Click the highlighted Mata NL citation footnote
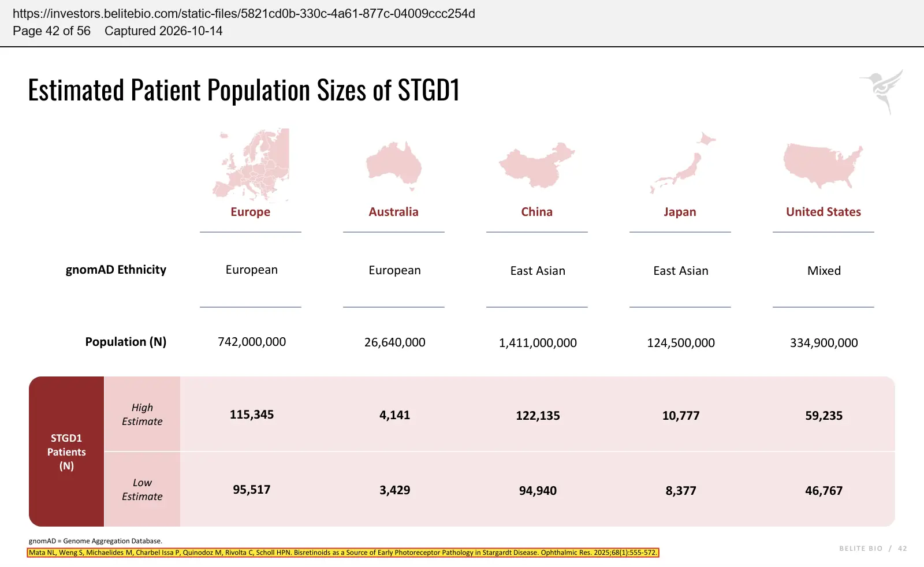 (343, 553)
